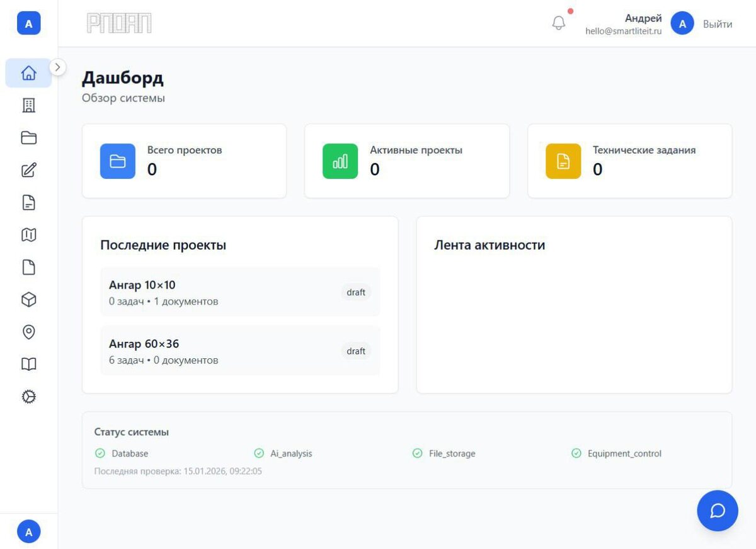
Task: Open the Активные проекты card
Action: pos(407,161)
